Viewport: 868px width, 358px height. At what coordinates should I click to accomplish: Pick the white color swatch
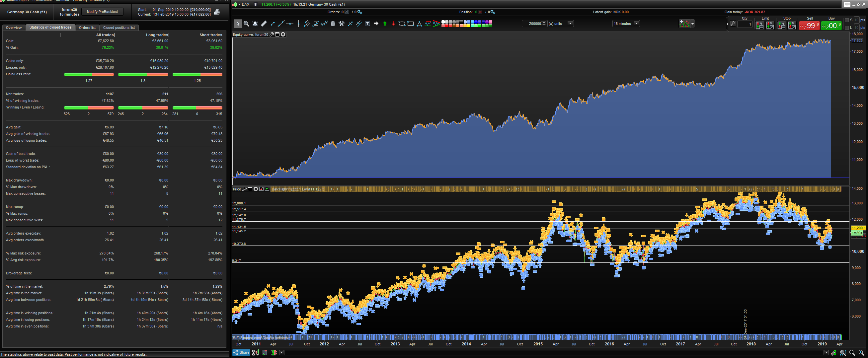443,22
